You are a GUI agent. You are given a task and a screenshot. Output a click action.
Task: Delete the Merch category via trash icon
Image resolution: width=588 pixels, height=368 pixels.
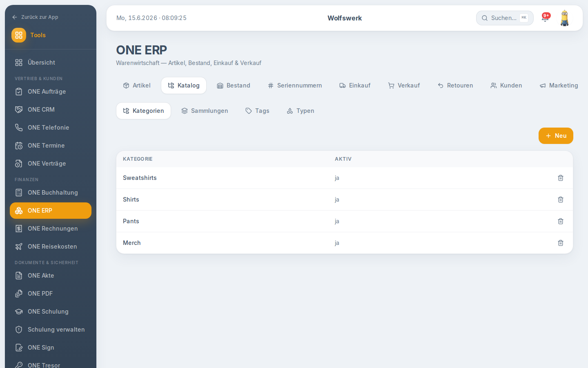coord(561,243)
